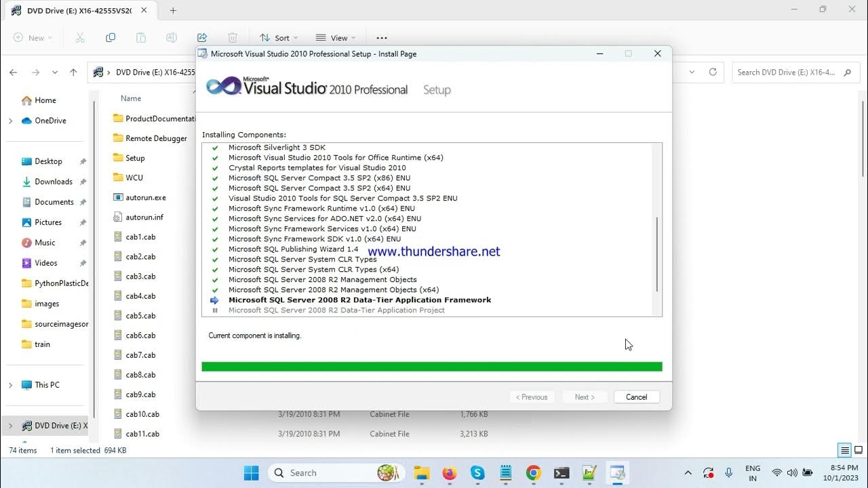The height and width of the screenshot is (488, 868).
Task: Click the Delete trash icon
Action: [233, 38]
